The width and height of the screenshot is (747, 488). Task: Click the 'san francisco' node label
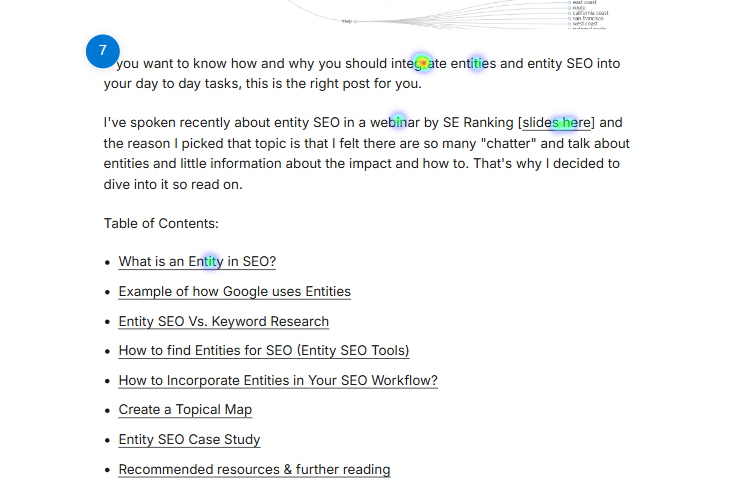click(x=588, y=18)
